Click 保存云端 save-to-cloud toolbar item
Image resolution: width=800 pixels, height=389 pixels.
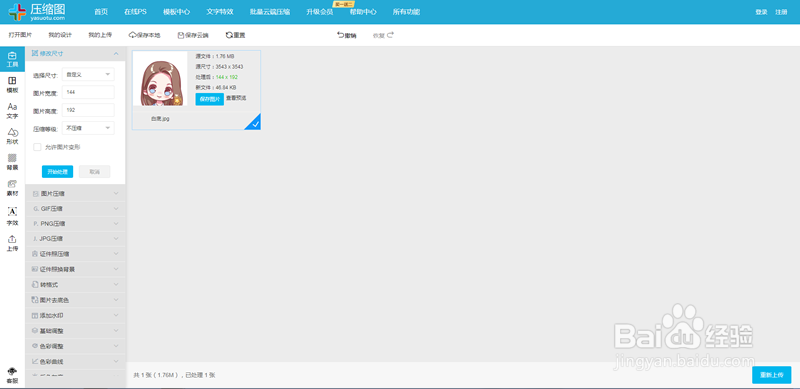(x=193, y=35)
